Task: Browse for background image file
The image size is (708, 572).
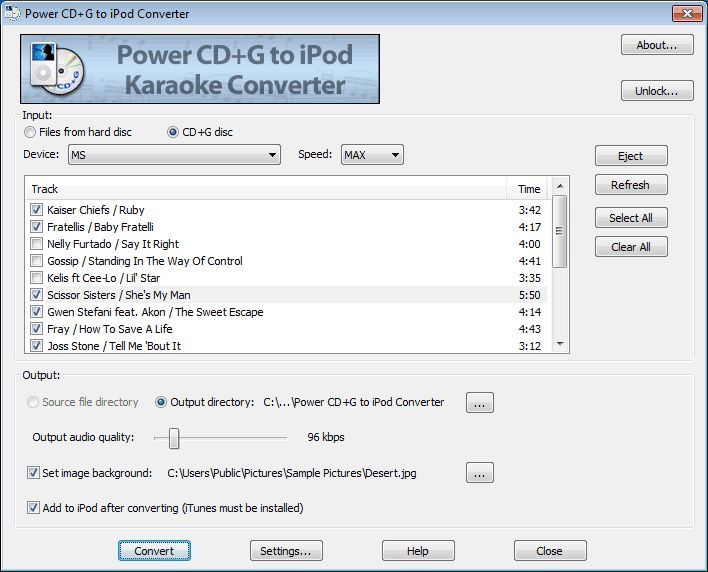Action: click(x=480, y=473)
